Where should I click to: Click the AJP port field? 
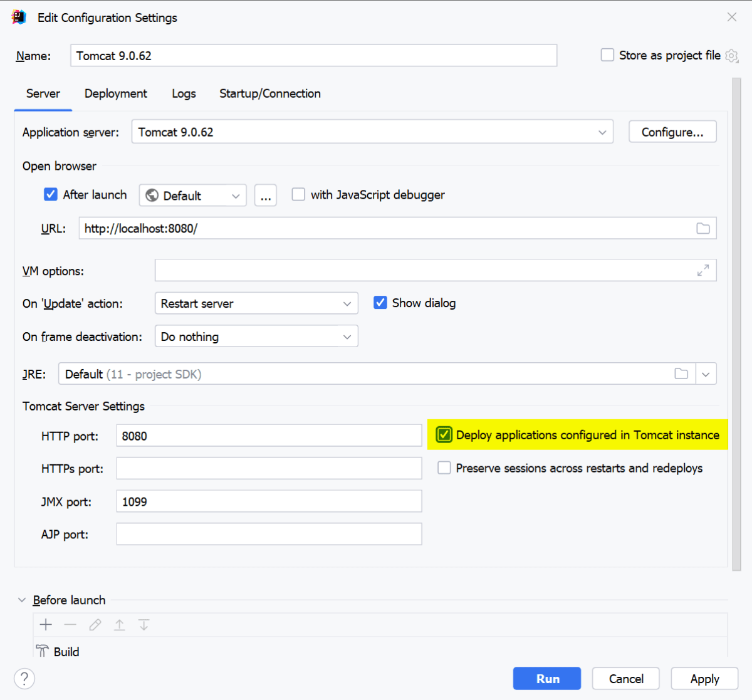click(x=269, y=534)
